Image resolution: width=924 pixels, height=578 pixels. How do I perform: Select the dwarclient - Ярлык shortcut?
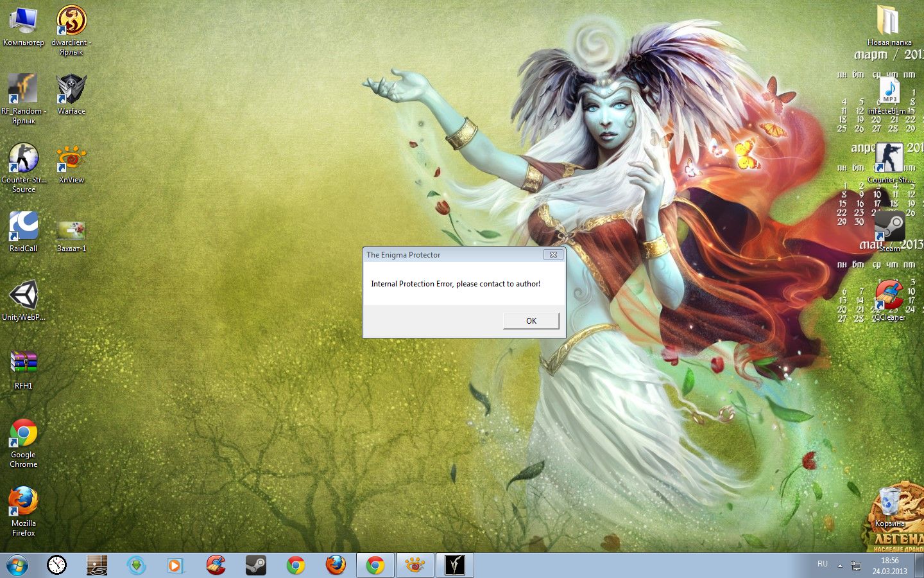pos(71,30)
